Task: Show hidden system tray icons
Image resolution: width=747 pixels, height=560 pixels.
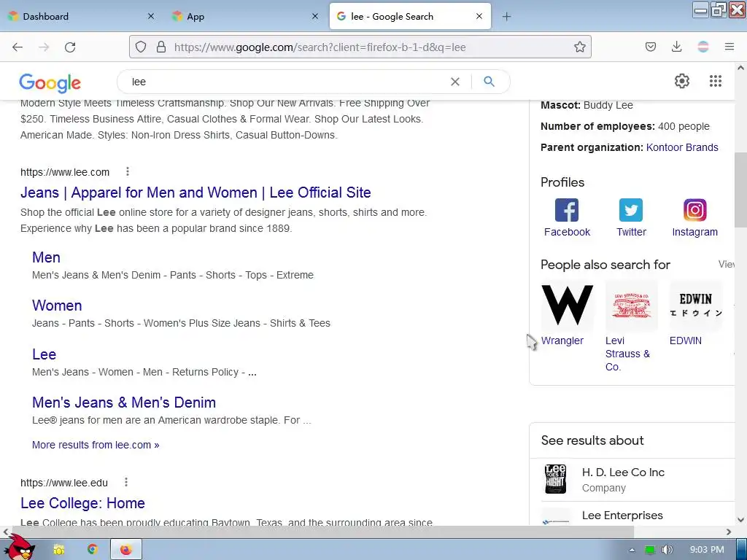Action: [x=632, y=550]
